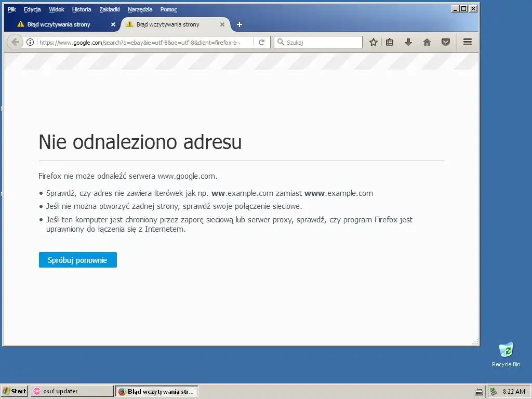Click the warning icon on the active tab

(x=129, y=24)
